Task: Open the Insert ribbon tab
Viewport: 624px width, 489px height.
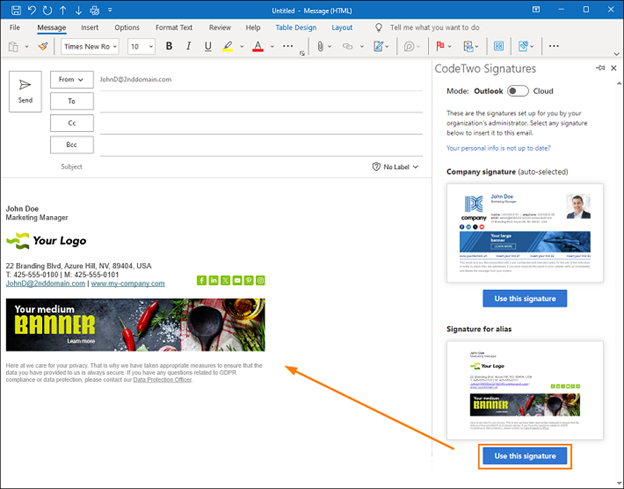Action: click(90, 27)
